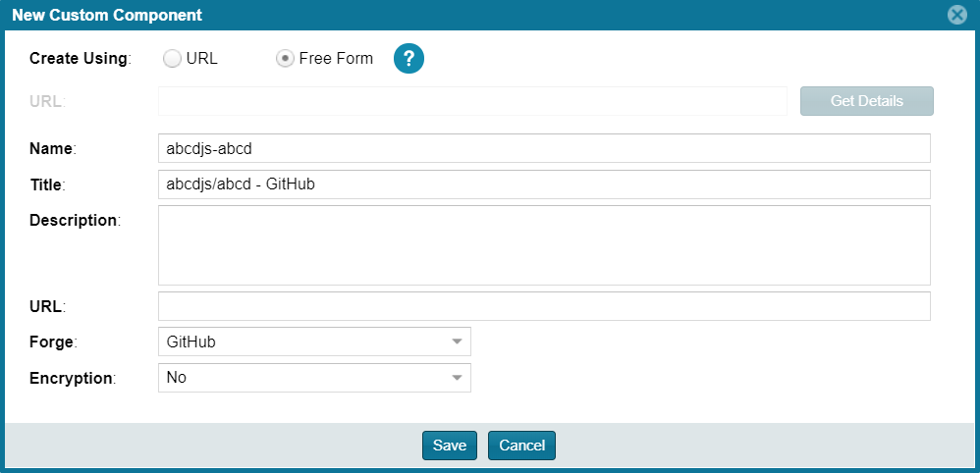
Task: Click the Encryption label text
Action: [73, 378]
